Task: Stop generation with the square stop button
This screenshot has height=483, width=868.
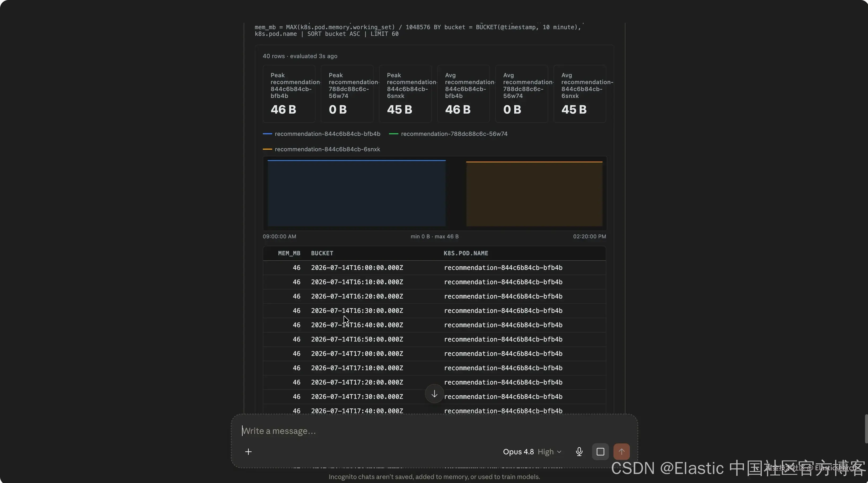Action: 600,452
